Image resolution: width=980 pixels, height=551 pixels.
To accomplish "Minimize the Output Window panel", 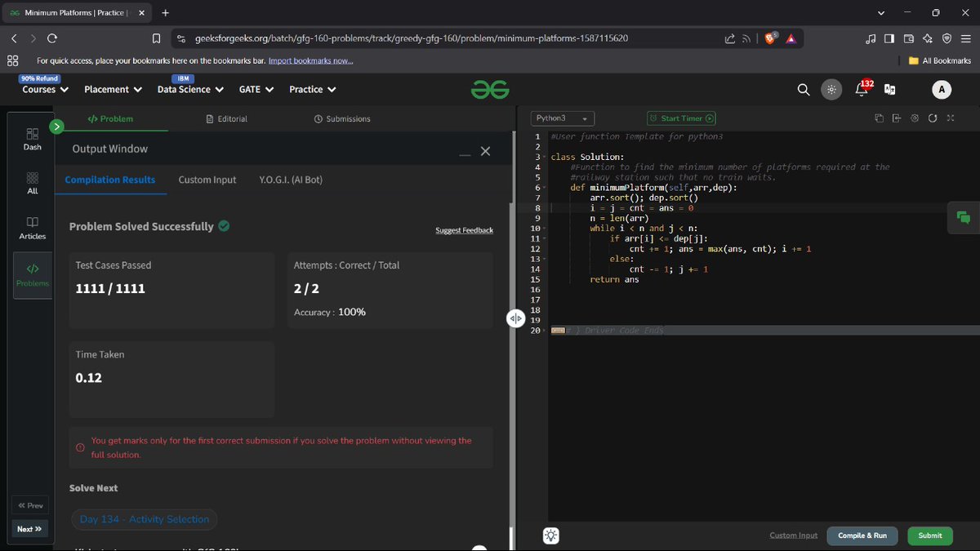I will pyautogui.click(x=465, y=153).
